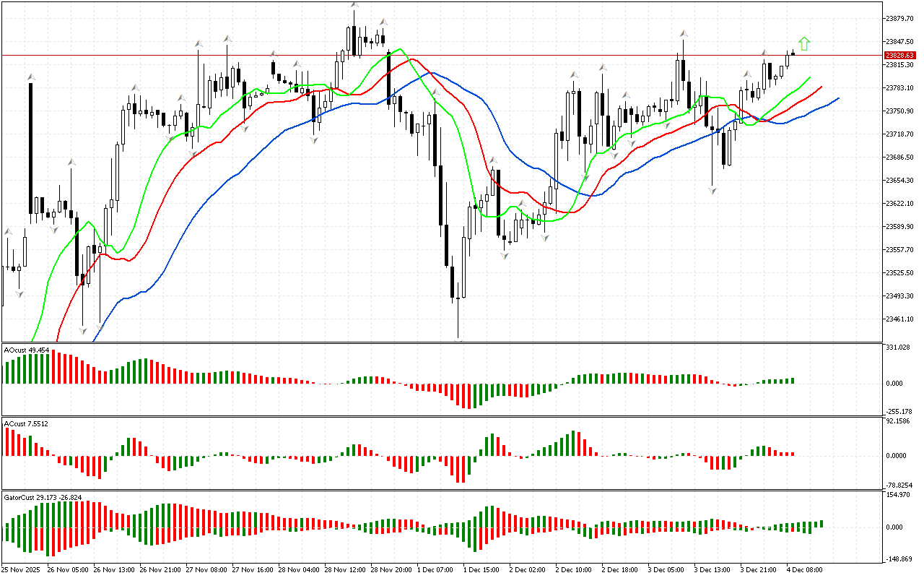924x578 pixels.
Task: Click the green up-arrow signal near latest candle
Action: 804,44
